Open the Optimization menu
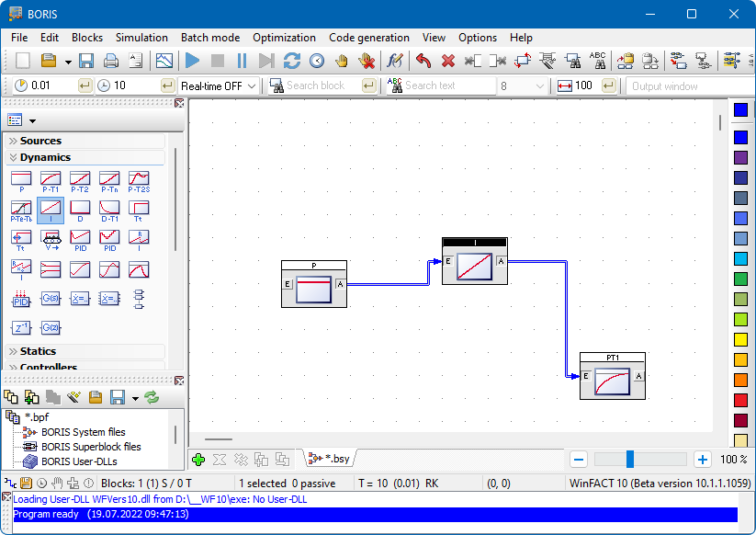Viewport: 756px width, 535px height. tap(284, 38)
